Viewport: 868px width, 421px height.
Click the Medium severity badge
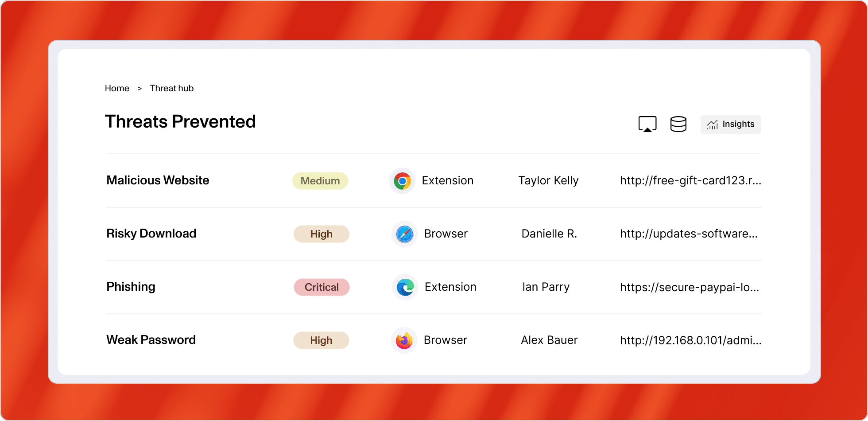coord(320,181)
